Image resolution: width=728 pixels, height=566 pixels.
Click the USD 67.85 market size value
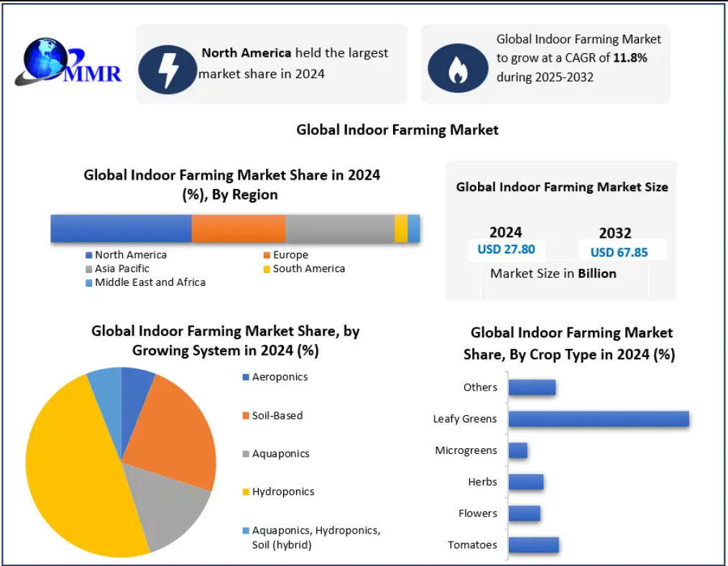(619, 252)
